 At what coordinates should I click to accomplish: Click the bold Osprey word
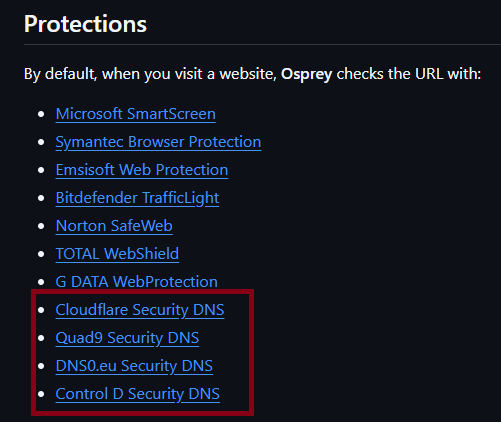tap(307, 74)
